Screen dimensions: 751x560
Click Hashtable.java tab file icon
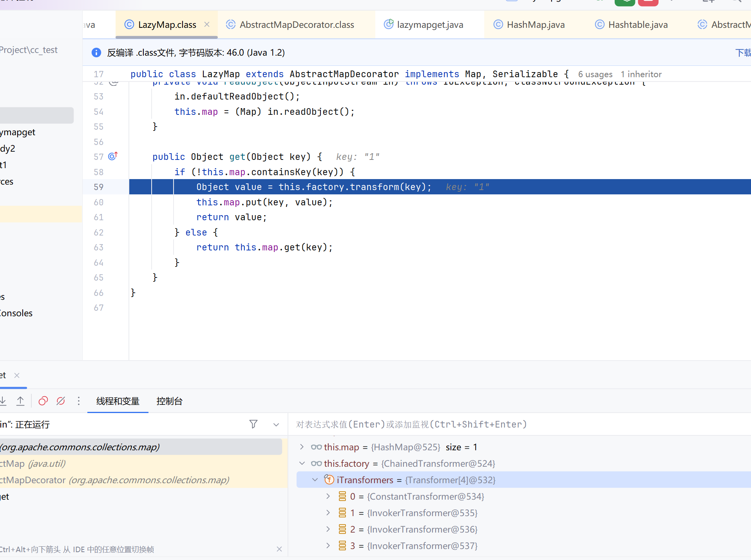point(599,24)
